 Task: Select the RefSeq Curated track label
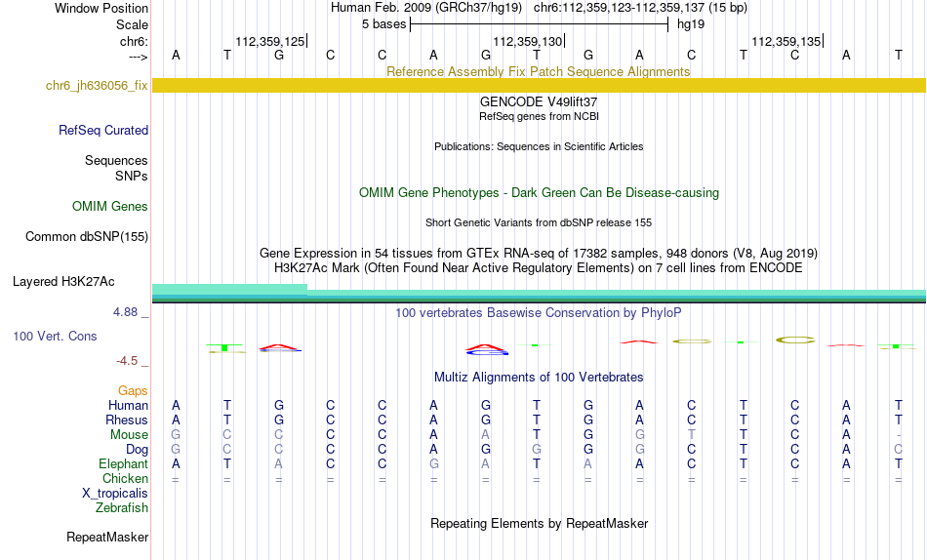coord(103,130)
